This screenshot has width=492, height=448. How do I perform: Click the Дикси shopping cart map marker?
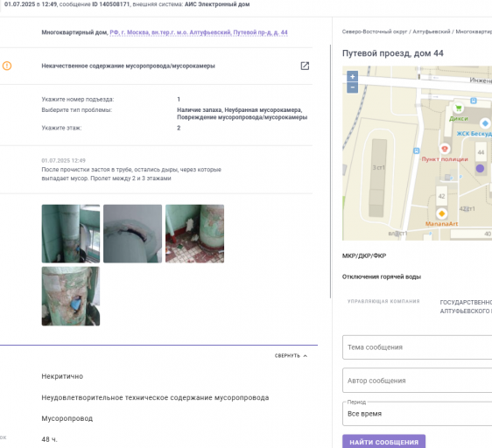tap(459, 108)
